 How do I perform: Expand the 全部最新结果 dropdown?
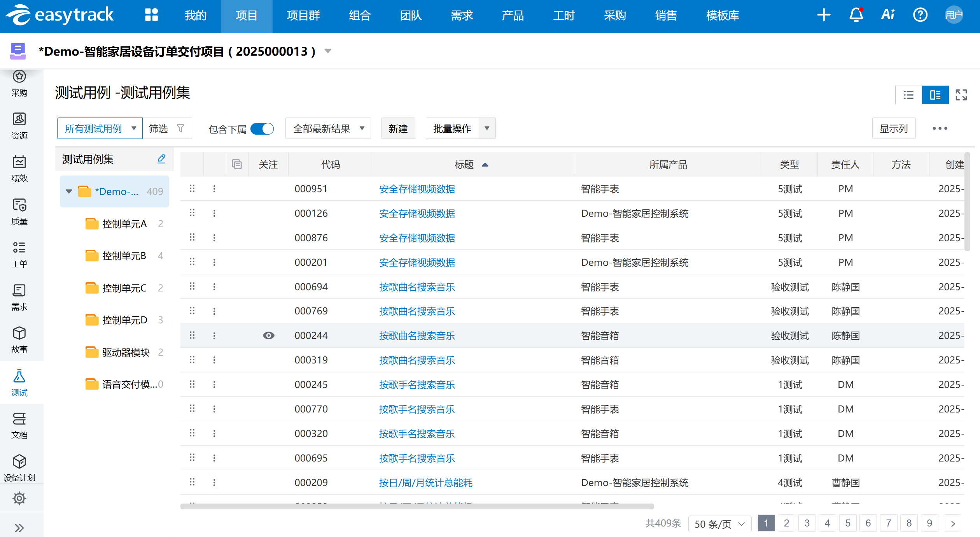(x=328, y=128)
